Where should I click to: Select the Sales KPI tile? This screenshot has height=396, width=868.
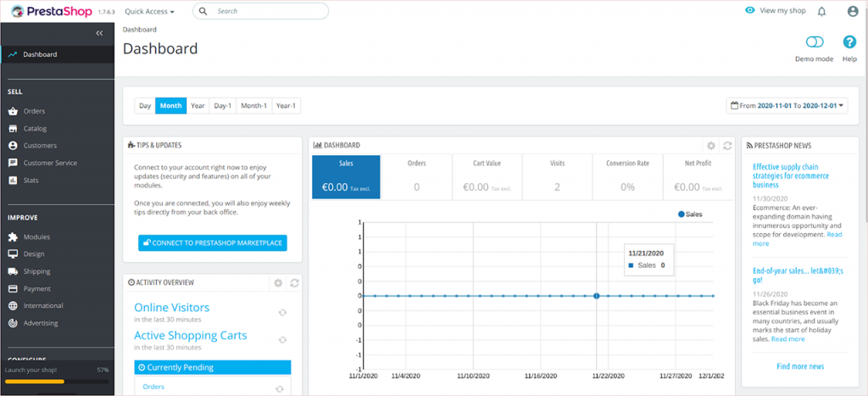[346, 176]
